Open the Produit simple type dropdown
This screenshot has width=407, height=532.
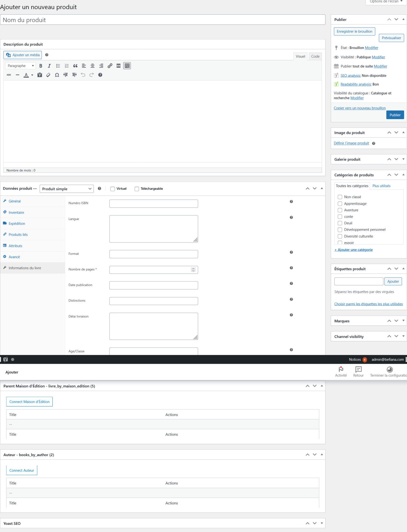67,189
